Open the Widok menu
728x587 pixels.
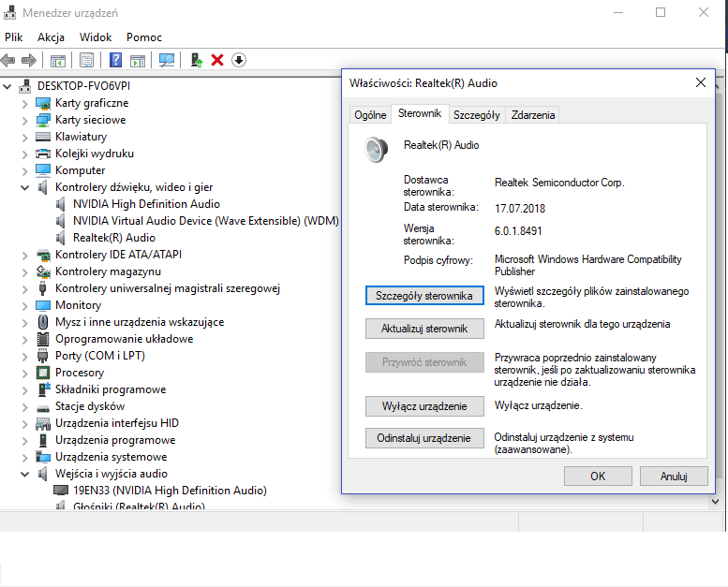pos(96,37)
